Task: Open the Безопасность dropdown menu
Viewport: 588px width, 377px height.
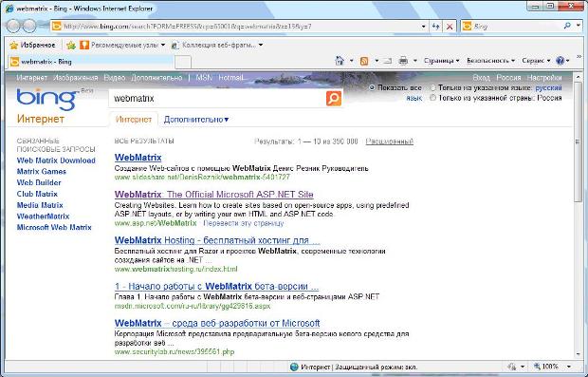Action: (490, 61)
